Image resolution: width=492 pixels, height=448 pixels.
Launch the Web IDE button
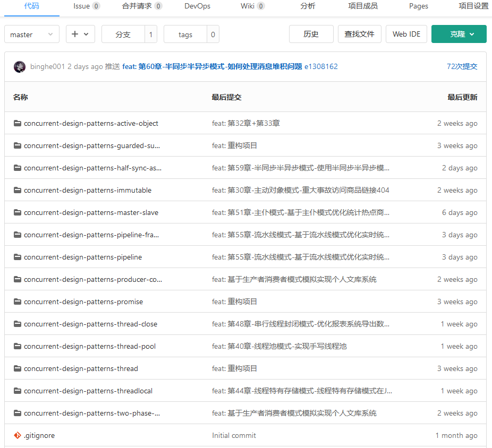[x=406, y=34]
